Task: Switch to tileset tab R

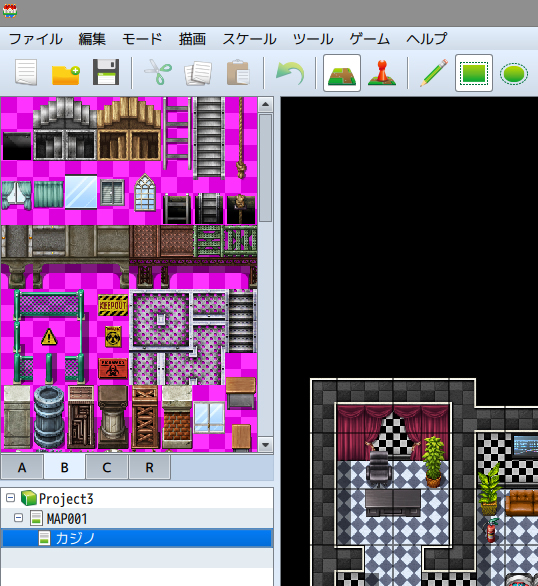Action: (x=149, y=467)
